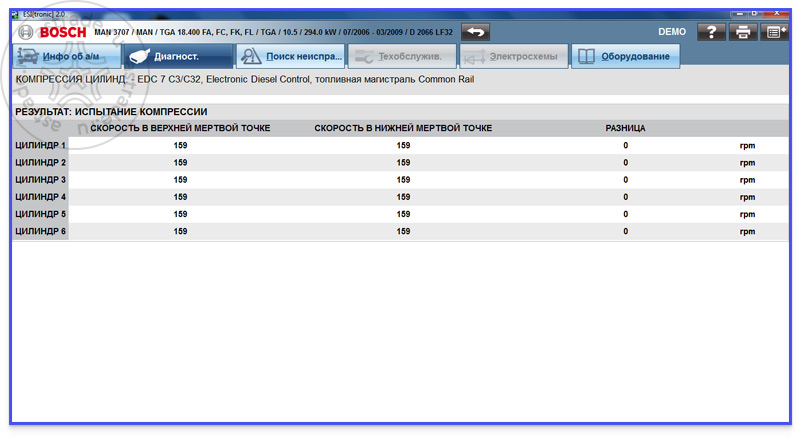Screen dimensions: 799x437
Task: Click cylinder 4 rpm unit cell
Action: pos(747,197)
